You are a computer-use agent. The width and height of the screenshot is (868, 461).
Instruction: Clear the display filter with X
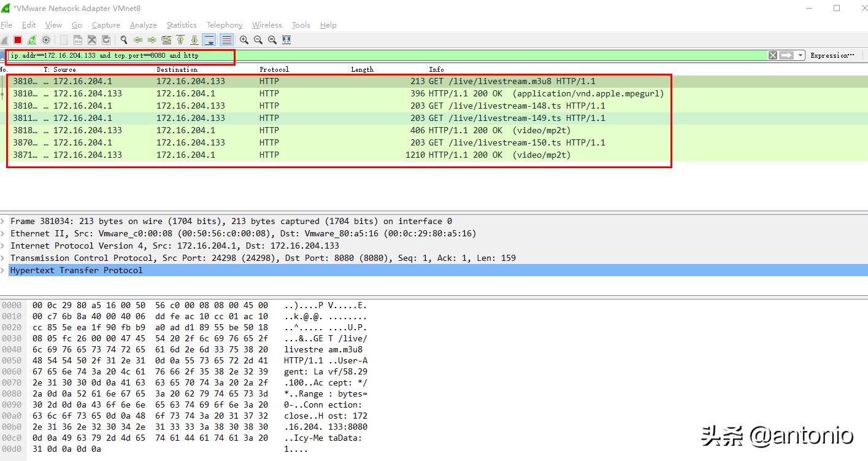click(773, 55)
